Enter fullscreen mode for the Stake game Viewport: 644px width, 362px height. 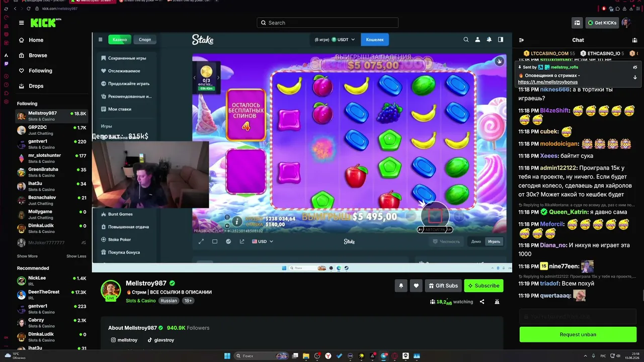pos(201,241)
